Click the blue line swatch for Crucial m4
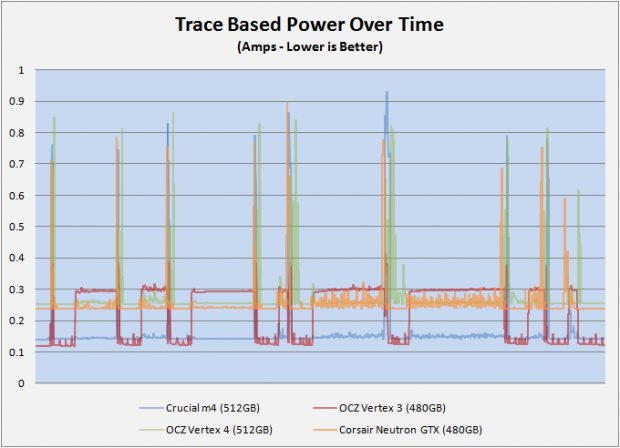Screen dimensions: 620x448 (151, 408)
